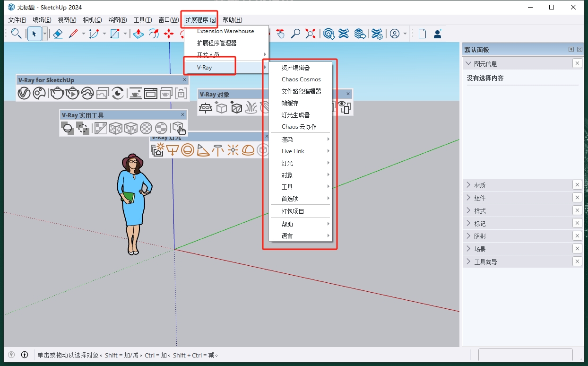Click V-Ray export proxy cube icon
The width and height of the screenshot is (588, 366).
click(221, 108)
